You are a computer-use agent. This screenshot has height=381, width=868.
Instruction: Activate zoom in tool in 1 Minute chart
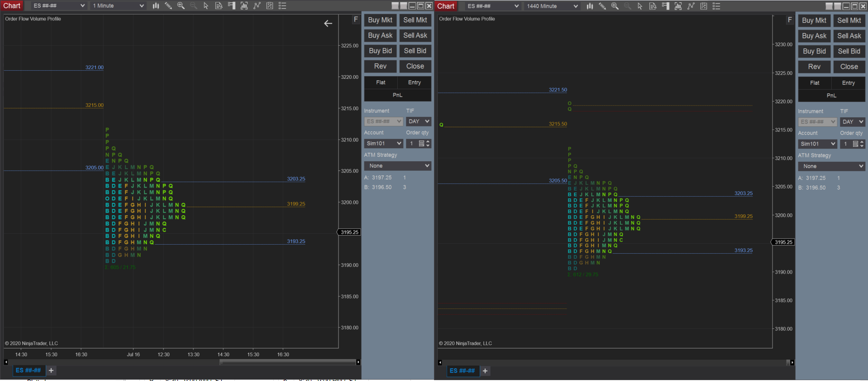[181, 6]
